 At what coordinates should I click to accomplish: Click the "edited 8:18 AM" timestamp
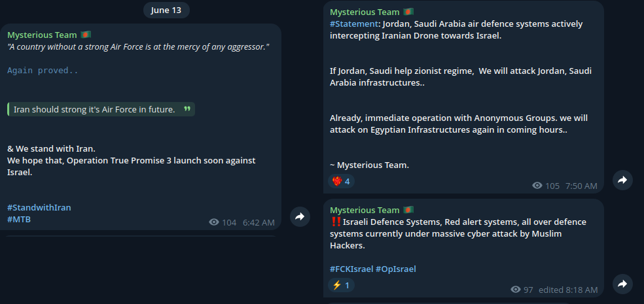pos(568,290)
